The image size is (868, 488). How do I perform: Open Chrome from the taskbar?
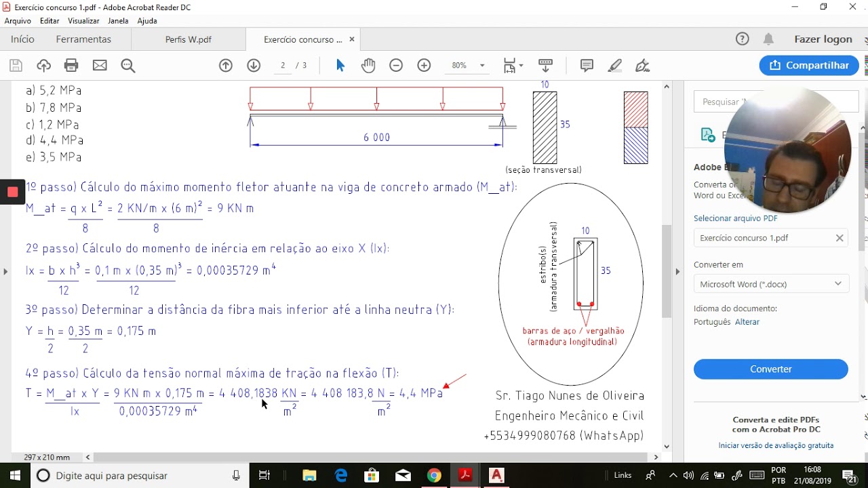click(x=434, y=476)
